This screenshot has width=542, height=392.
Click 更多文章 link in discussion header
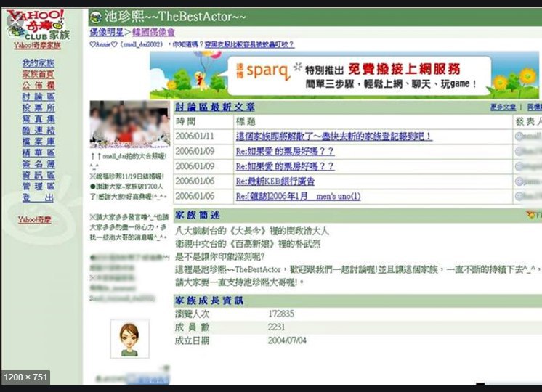coord(502,107)
